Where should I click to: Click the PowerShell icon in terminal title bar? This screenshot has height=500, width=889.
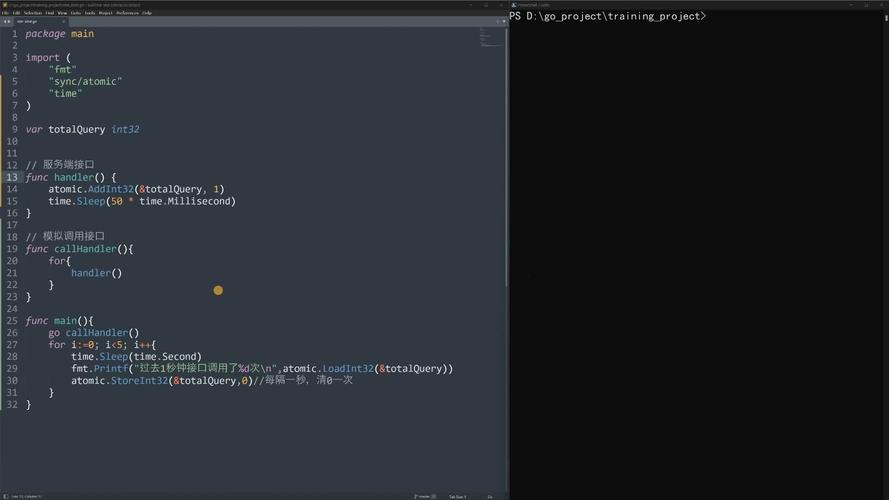[x=514, y=5]
